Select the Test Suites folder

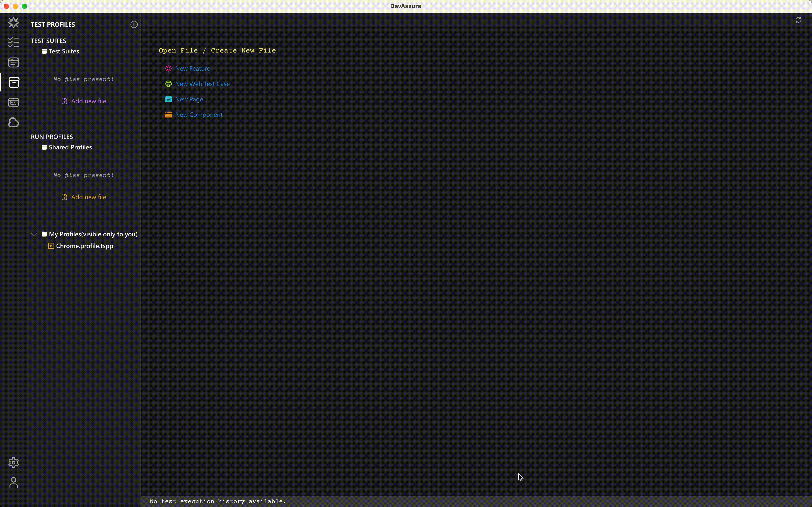coord(64,51)
